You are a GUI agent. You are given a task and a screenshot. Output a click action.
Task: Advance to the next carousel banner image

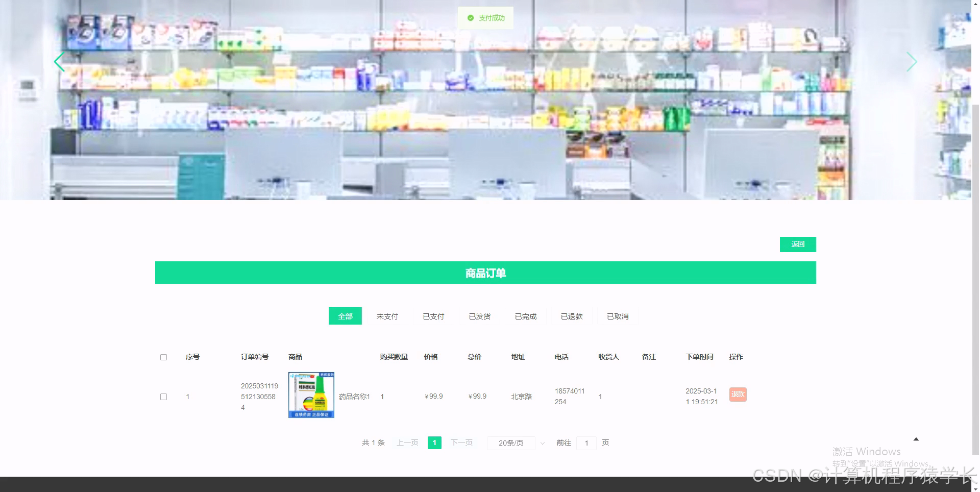click(x=912, y=62)
